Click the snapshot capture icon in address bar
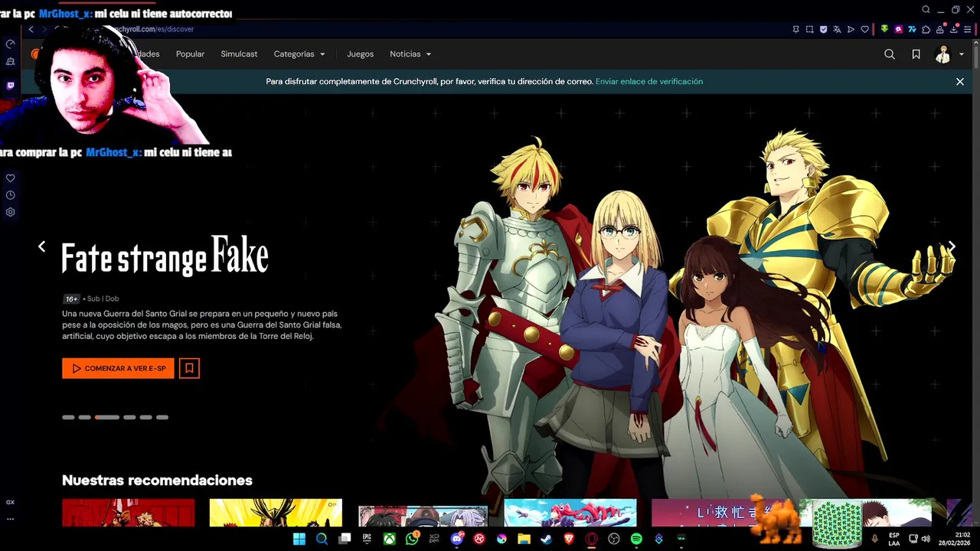This screenshot has height=551, width=980. (809, 29)
